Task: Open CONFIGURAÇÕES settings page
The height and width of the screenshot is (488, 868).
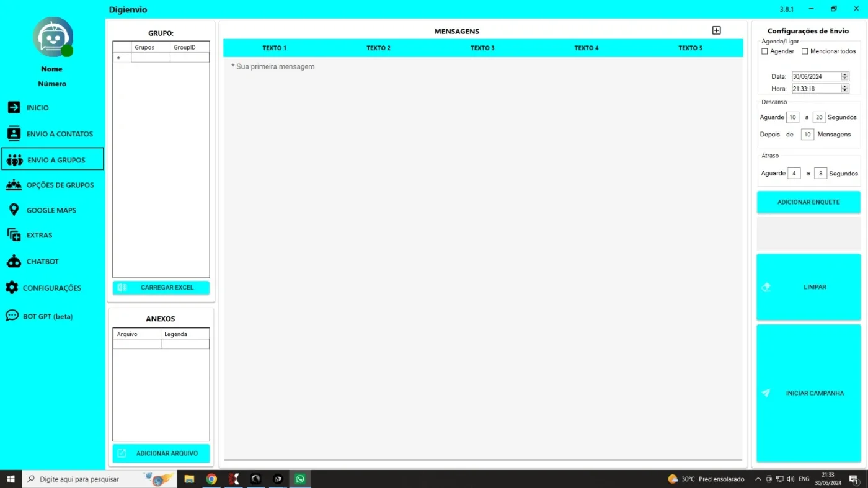Action: coord(52,288)
